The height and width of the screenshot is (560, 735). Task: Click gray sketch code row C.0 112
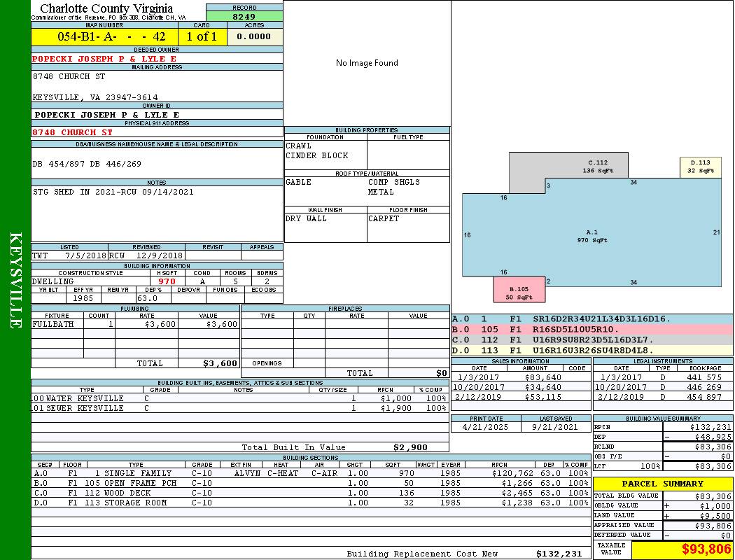[592, 339]
